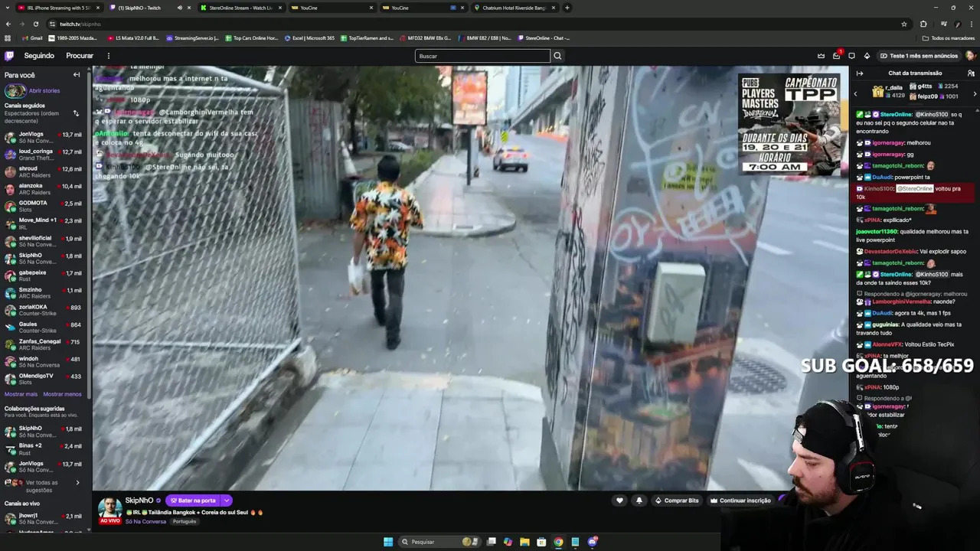Viewport: 980px width, 551px height.
Task: Open Zanfas_Cenegal channel
Action: pos(44,344)
